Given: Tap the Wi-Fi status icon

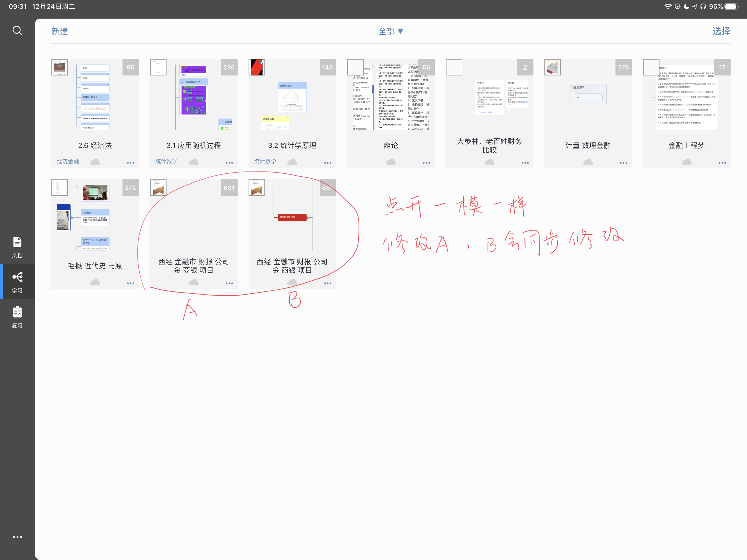Looking at the screenshot, I should pos(668,6).
